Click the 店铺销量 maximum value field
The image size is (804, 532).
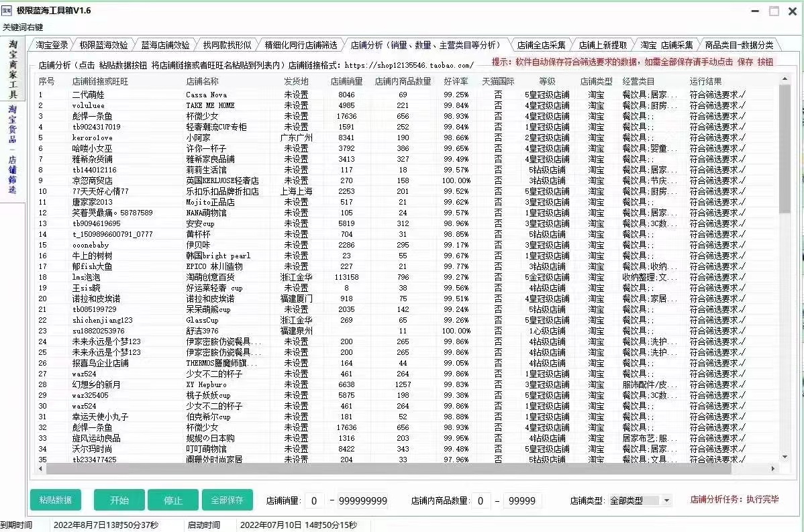tap(362, 501)
